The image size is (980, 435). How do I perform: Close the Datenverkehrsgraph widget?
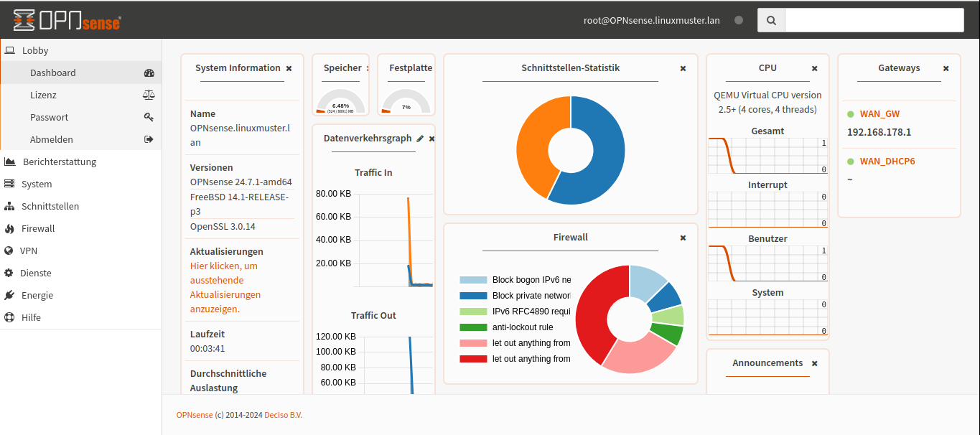(431, 139)
